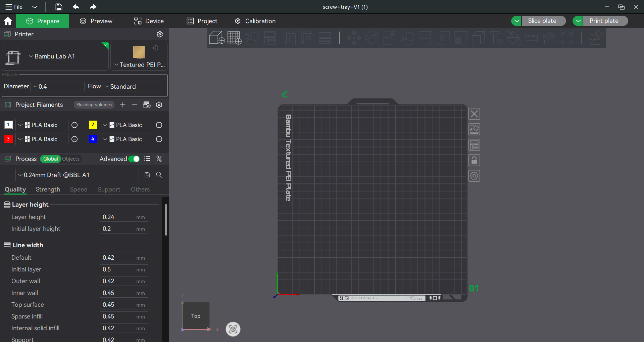The width and height of the screenshot is (644, 342).
Task: Click the plate lock icon
Action: pos(474,161)
